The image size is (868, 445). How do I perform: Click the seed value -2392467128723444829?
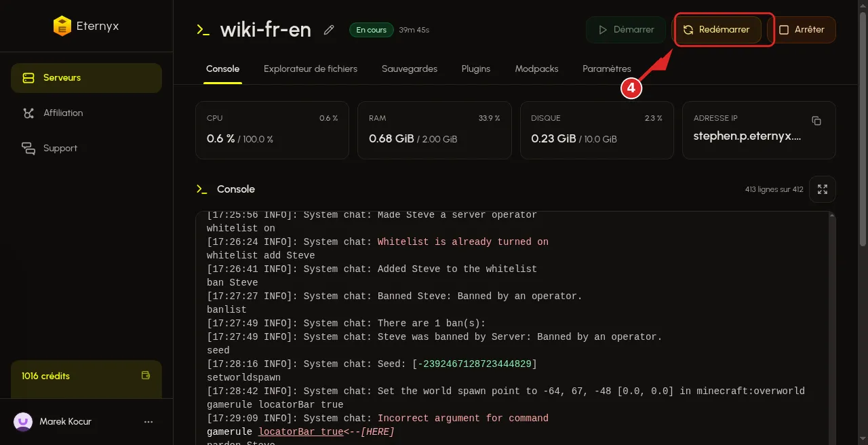[x=475, y=364]
